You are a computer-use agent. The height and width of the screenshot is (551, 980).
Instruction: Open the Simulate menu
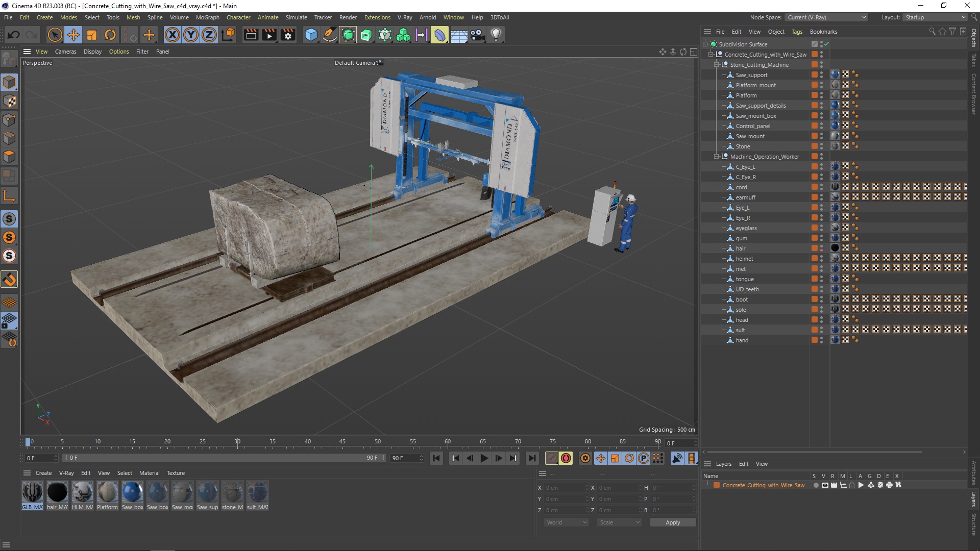pyautogui.click(x=296, y=17)
